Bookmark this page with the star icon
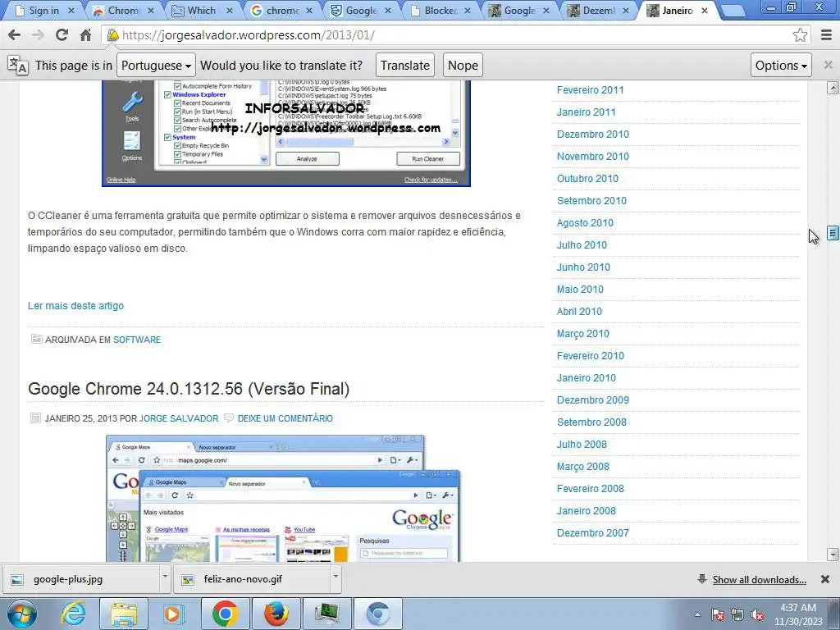The image size is (840, 630). tap(800, 35)
